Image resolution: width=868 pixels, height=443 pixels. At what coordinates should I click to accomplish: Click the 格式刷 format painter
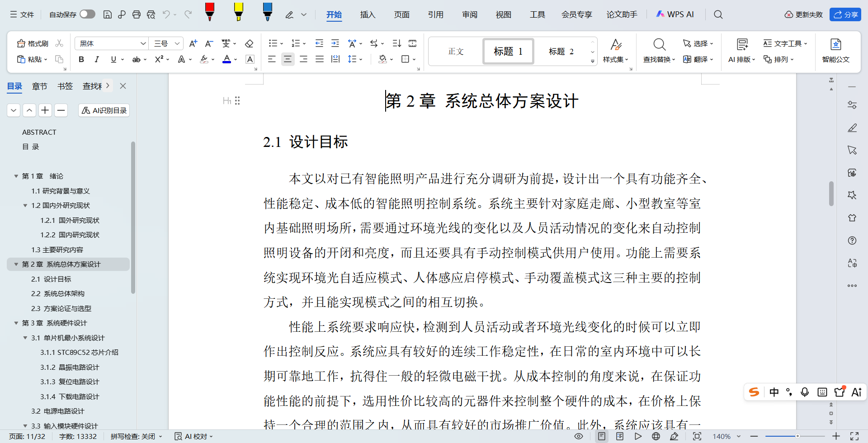point(33,43)
